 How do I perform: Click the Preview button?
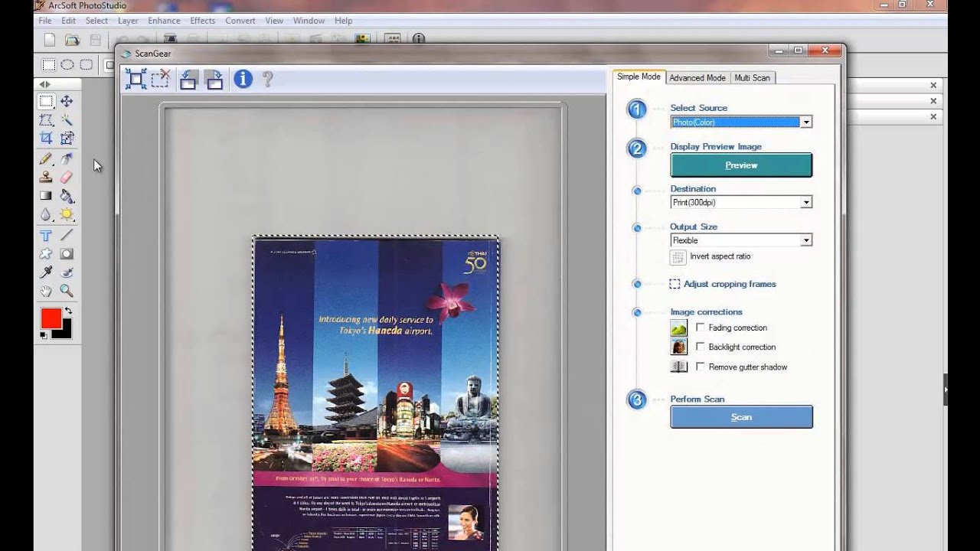741,165
